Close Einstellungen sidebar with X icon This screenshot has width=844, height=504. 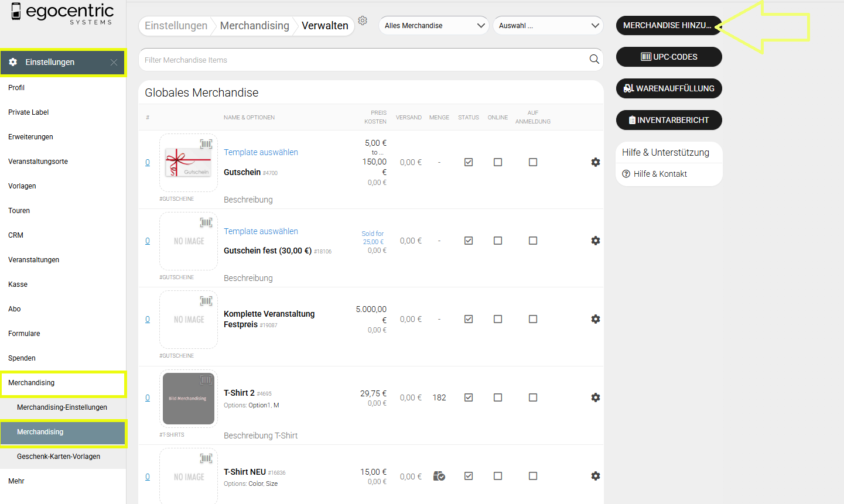114,62
